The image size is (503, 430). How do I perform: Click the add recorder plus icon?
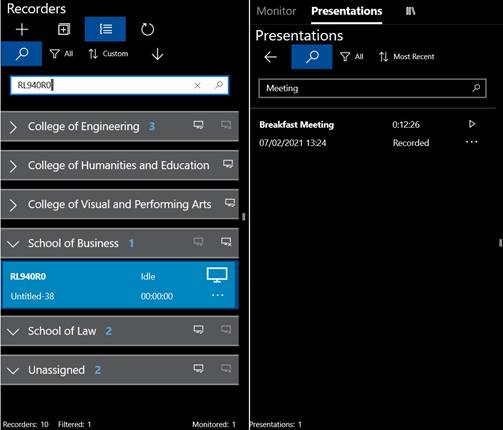[22, 29]
